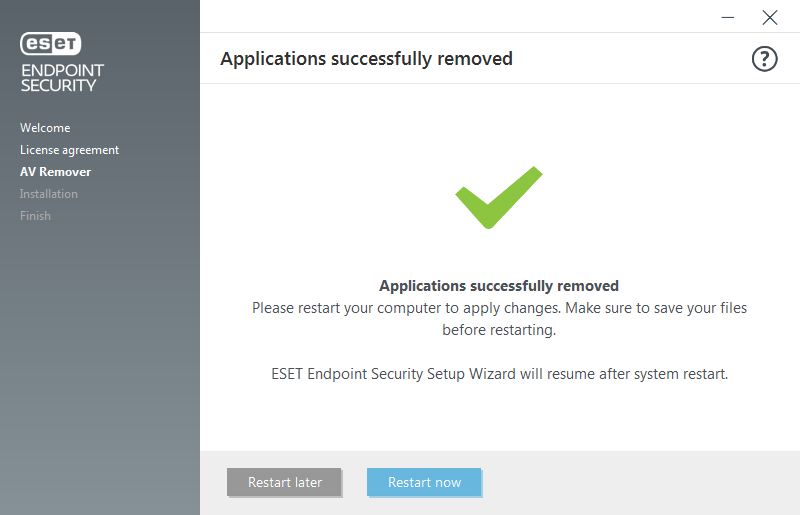Select the AV Remover step
Viewport: 800px width, 515px height.
[55, 172]
